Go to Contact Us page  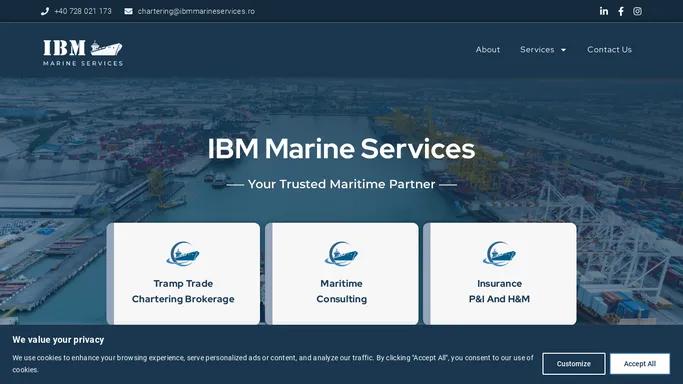(609, 50)
